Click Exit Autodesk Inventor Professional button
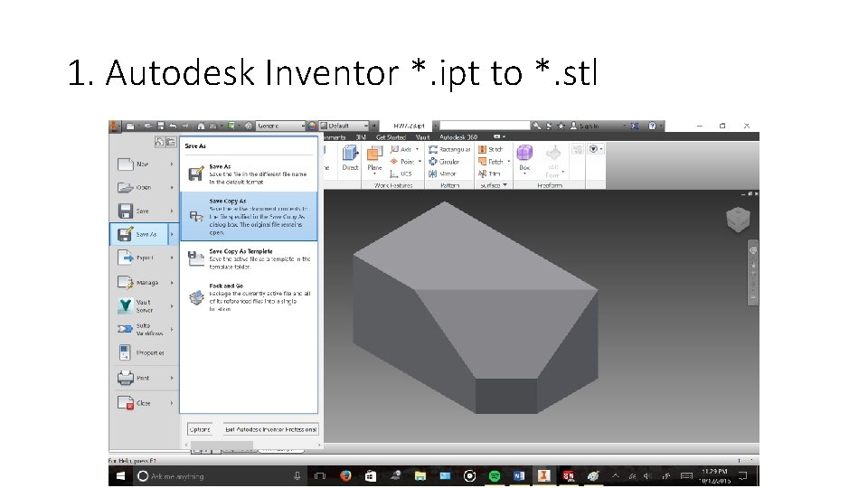The height and width of the screenshot is (488, 868). pos(270,429)
